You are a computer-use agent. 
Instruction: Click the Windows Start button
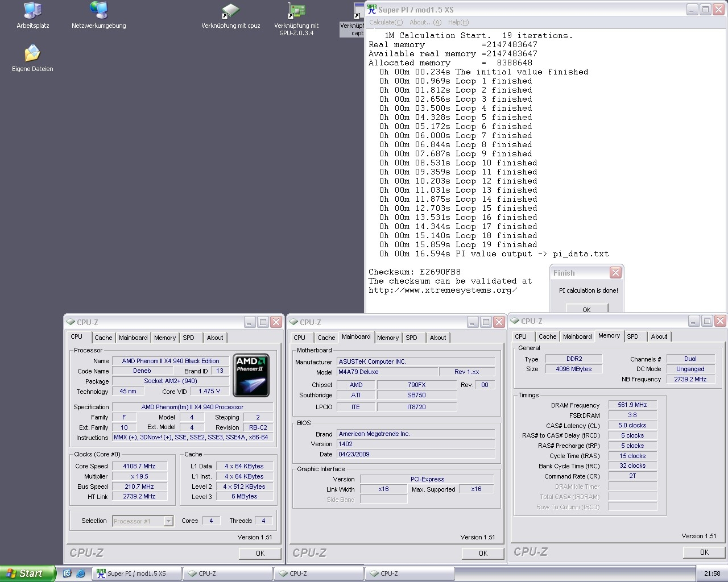(28, 573)
